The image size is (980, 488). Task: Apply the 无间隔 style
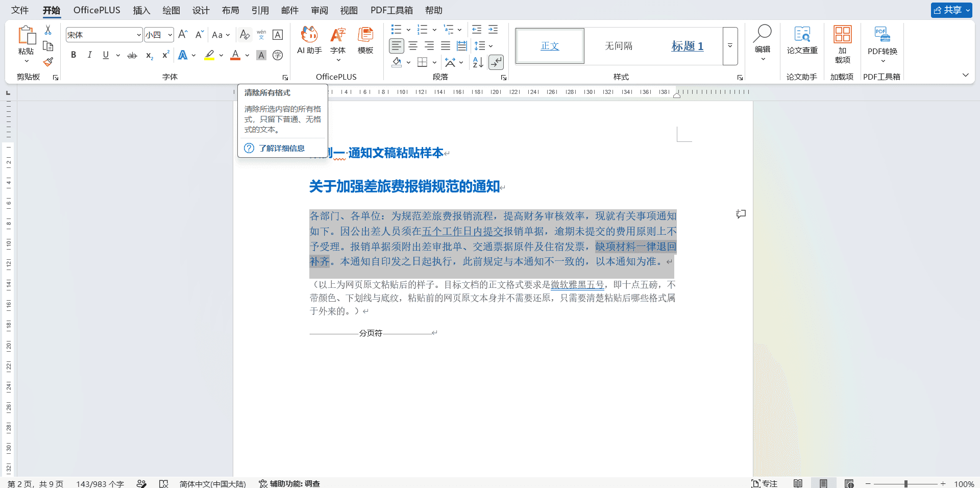pyautogui.click(x=619, y=46)
